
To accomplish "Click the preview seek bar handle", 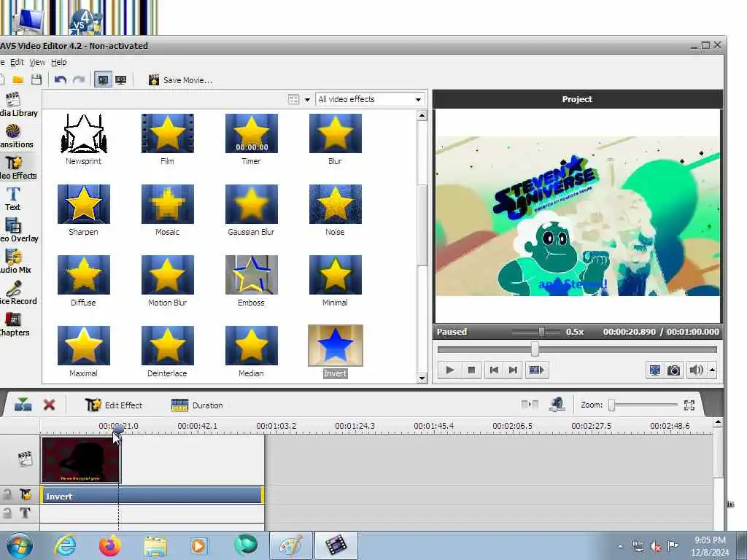I will point(535,349).
